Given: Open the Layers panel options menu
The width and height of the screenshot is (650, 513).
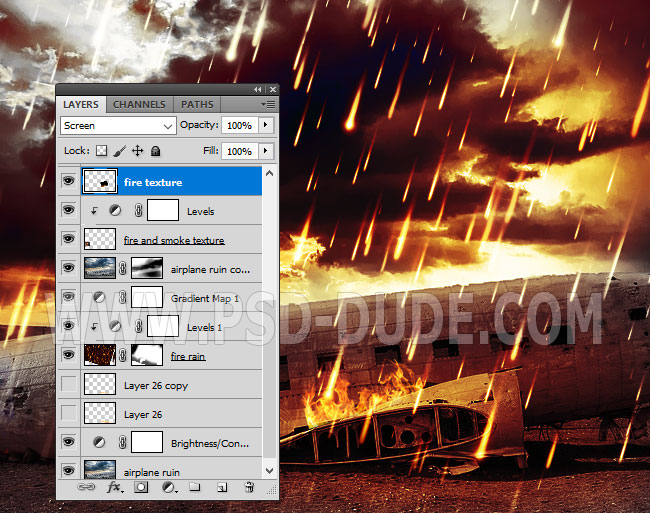Looking at the screenshot, I should (x=268, y=104).
